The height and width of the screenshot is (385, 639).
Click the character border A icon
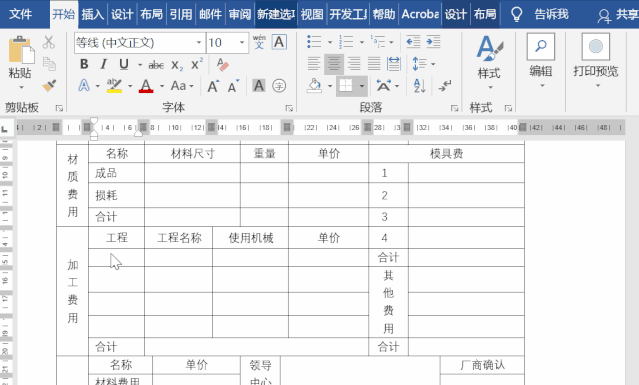[279, 42]
